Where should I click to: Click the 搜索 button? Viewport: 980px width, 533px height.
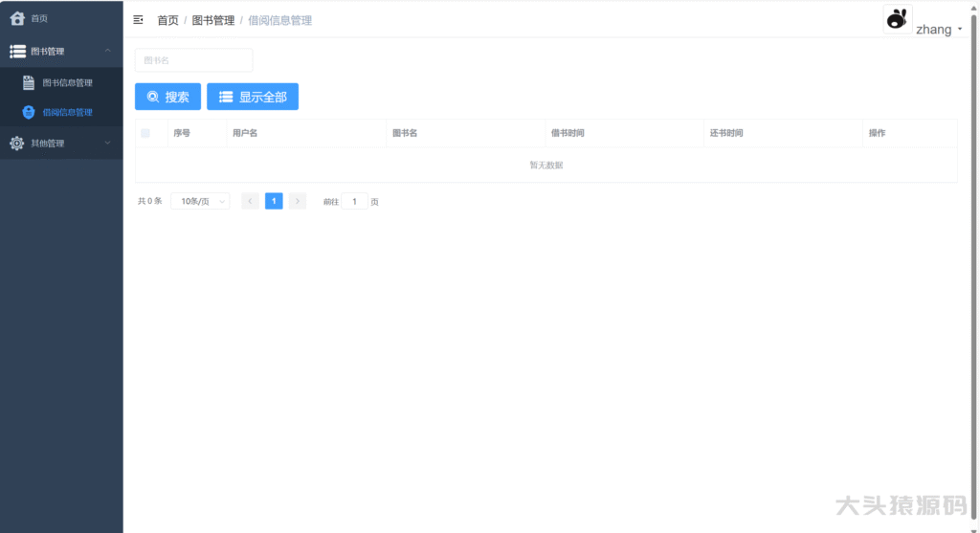click(168, 97)
